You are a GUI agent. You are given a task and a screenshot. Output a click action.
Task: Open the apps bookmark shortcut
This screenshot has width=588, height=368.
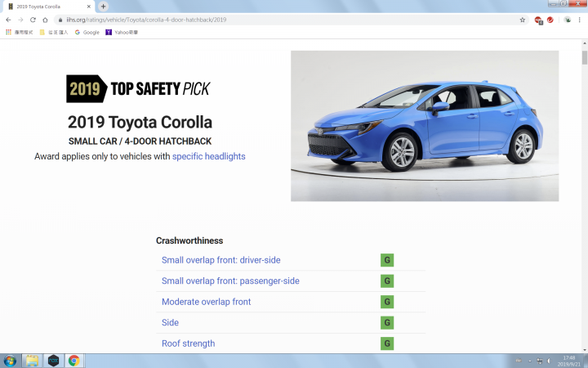click(x=19, y=32)
